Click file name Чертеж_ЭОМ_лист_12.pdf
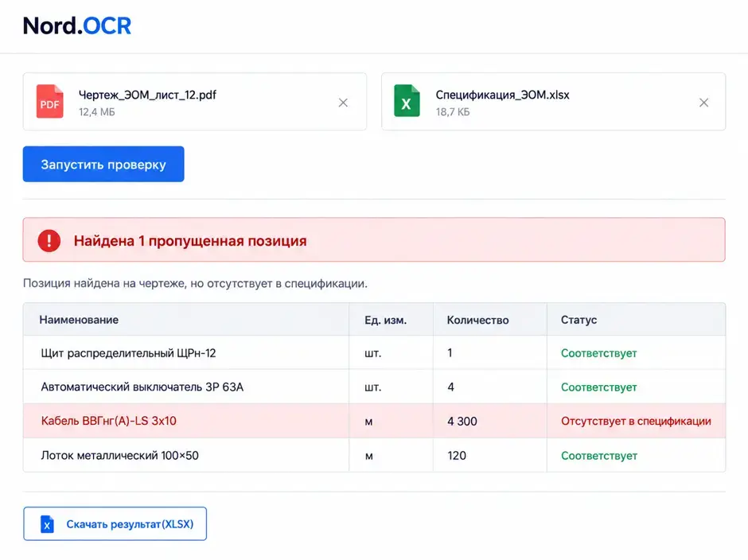Image resolution: width=748 pixels, height=560 pixels. click(147, 95)
